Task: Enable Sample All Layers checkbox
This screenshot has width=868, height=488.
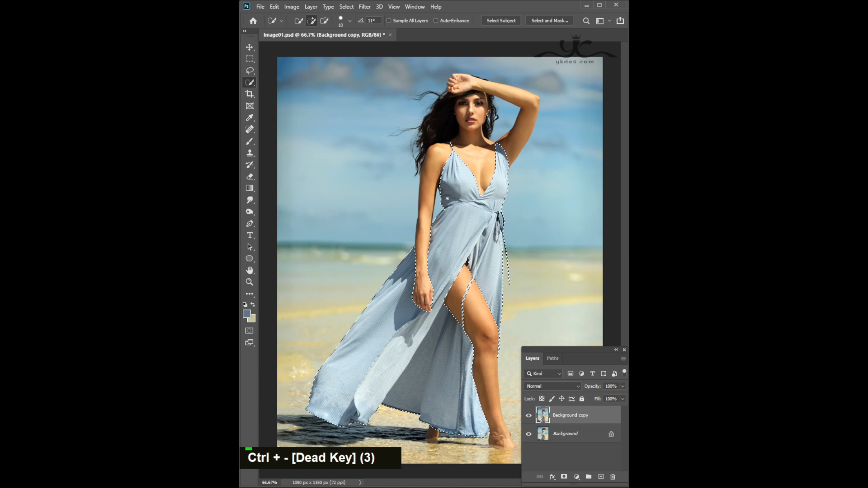Action: [x=389, y=20]
